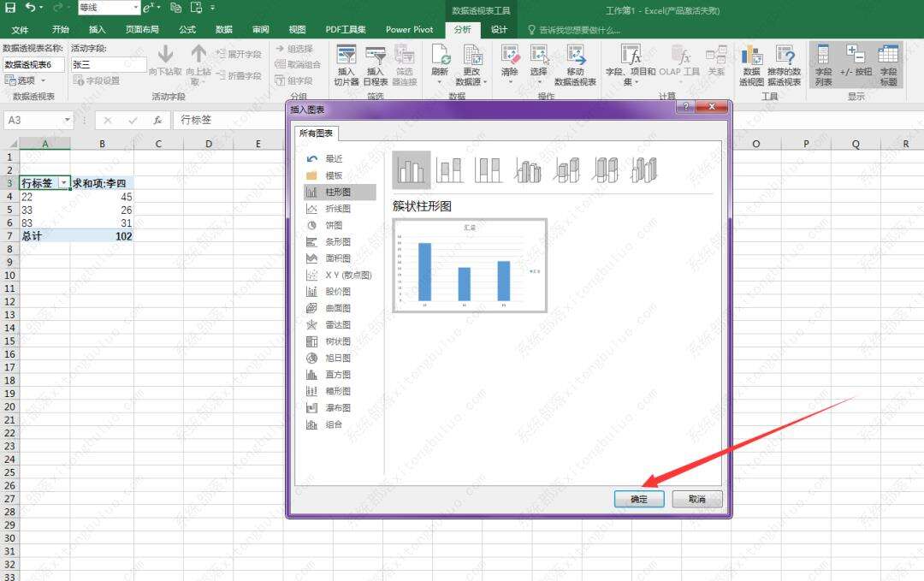Select the 3-D clustered column chart subtype
924x581 pixels.
pyautogui.click(x=528, y=169)
